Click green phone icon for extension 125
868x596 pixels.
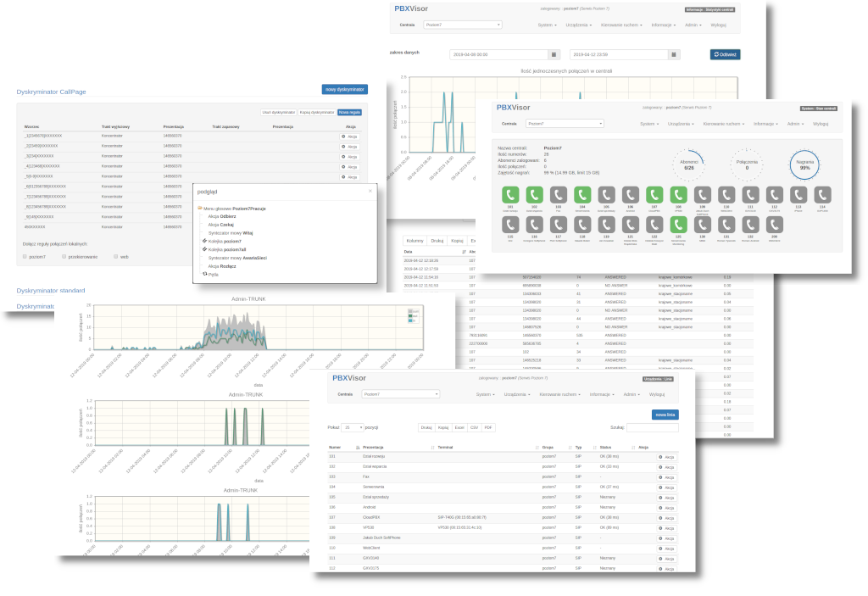point(679,225)
